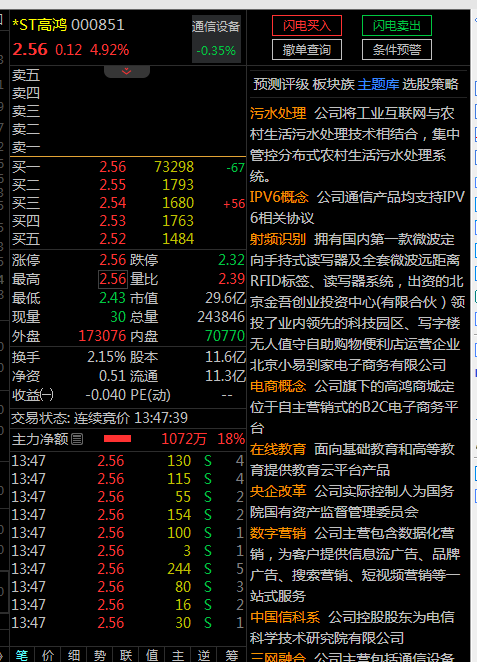Viewport: 477px width, 662px height.
Task: Click the 外盘 value 173076
Action: tap(102, 336)
